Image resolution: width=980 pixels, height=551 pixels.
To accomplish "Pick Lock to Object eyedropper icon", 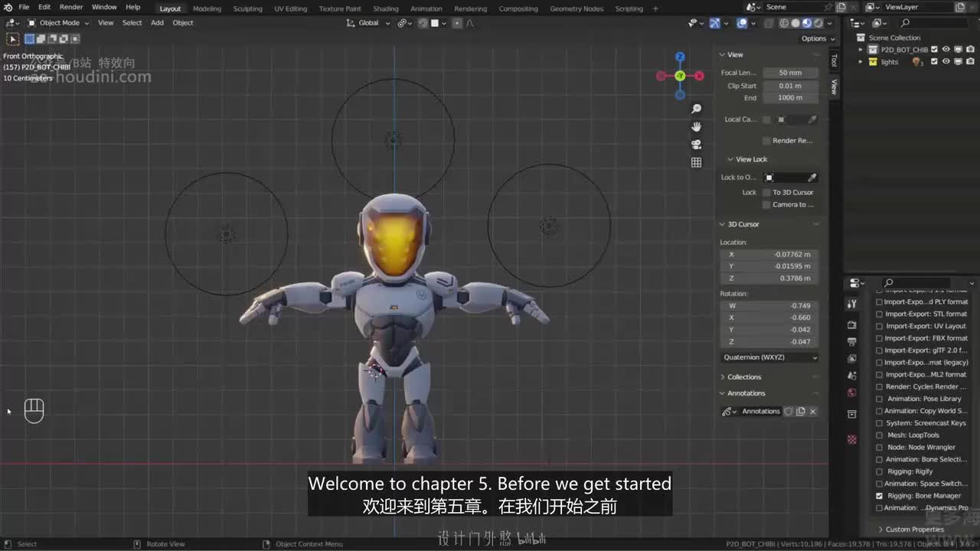I will (812, 178).
